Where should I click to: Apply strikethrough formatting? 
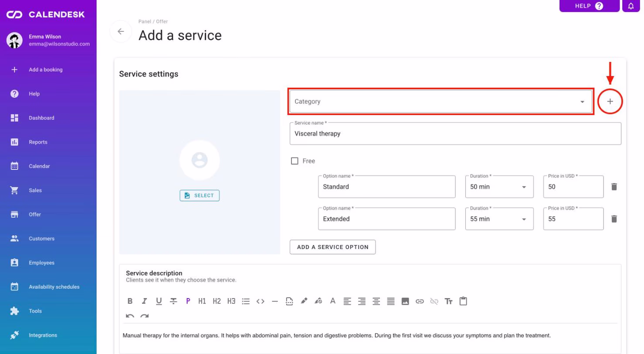coord(173,301)
